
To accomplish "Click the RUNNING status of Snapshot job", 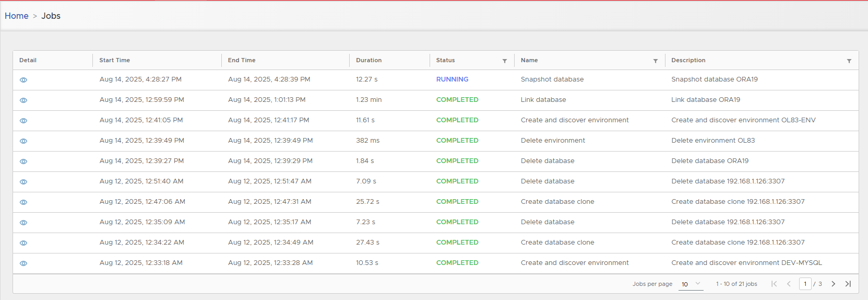I will pyautogui.click(x=452, y=79).
